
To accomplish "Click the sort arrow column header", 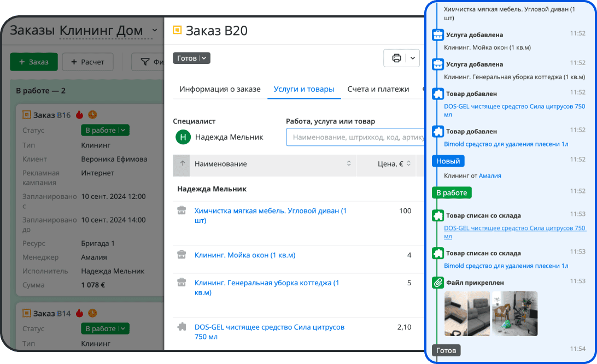I will click(x=182, y=164).
